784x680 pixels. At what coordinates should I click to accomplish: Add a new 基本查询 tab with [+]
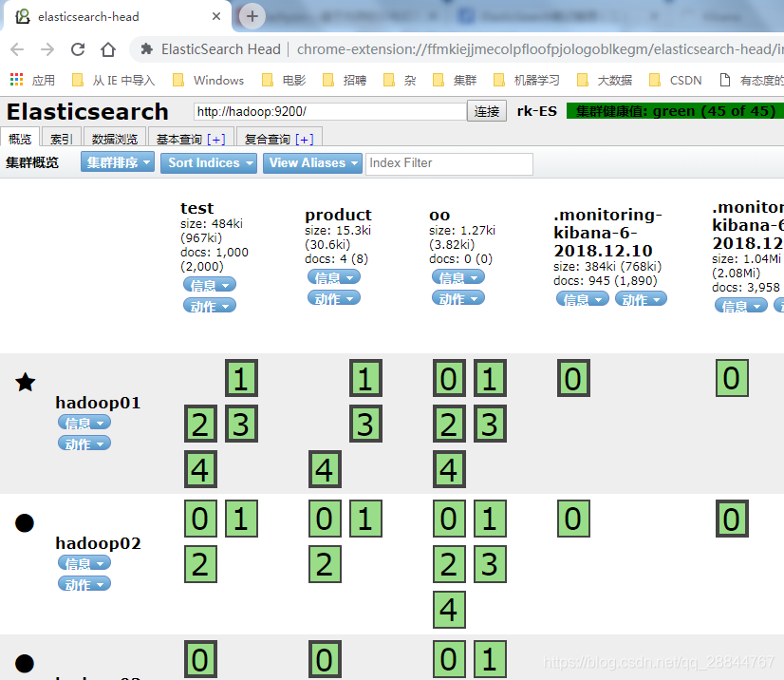216,139
